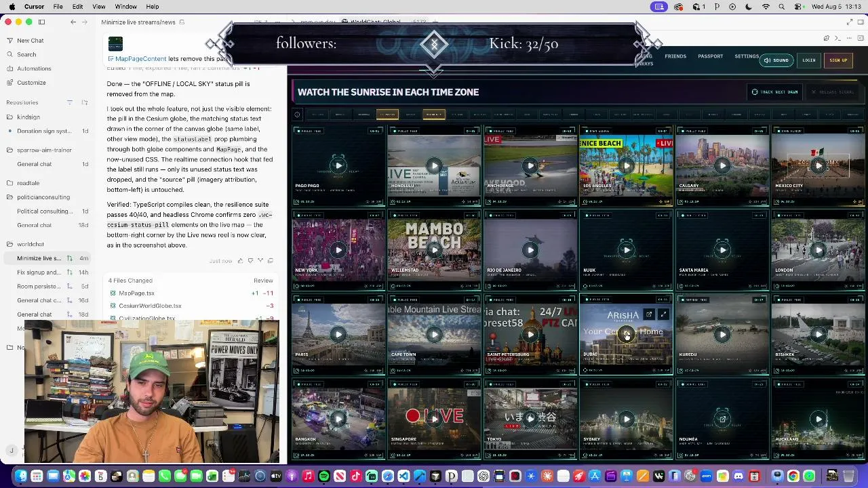The image size is (868, 488).
Task: Start the Anchorage stream playback
Action: click(x=530, y=165)
